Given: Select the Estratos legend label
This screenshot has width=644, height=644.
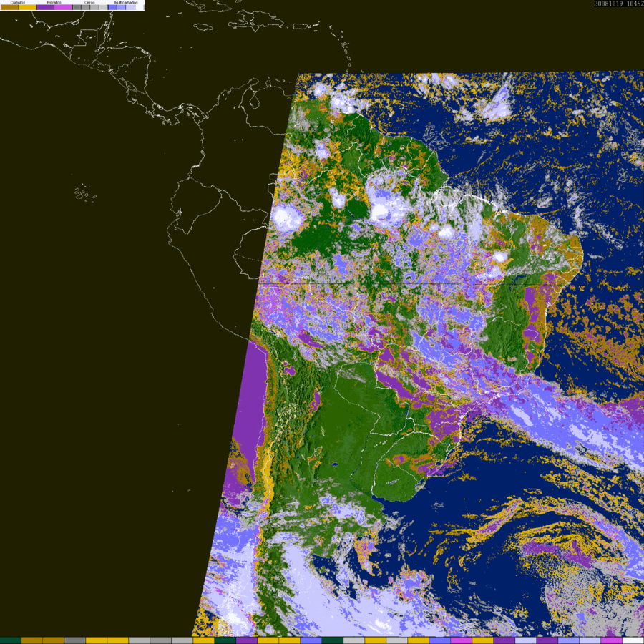Looking at the screenshot, I should [54, 2].
